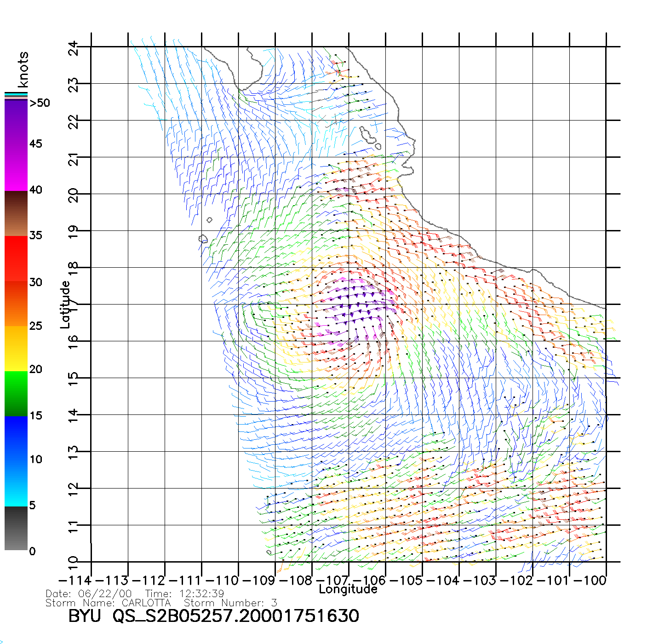Click the purple 45–50 knot color band
The height and width of the screenshot is (644, 653).
pyautogui.click(x=16, y=122)
